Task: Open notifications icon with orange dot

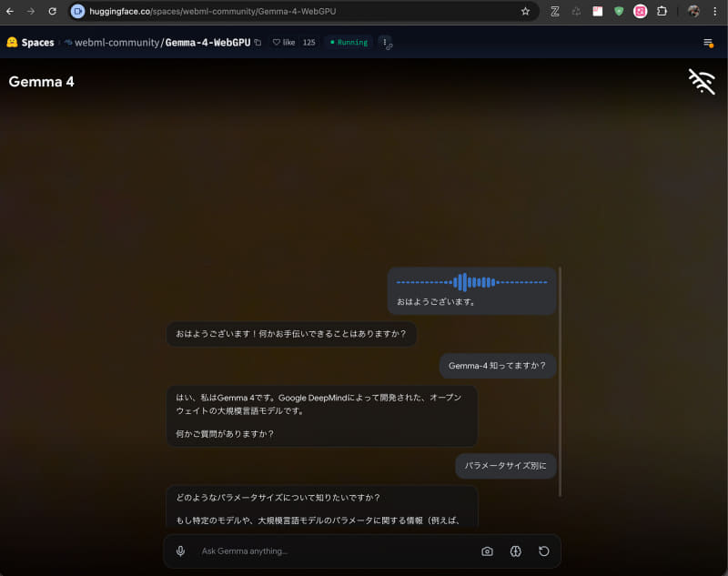Action: (709, 42)
